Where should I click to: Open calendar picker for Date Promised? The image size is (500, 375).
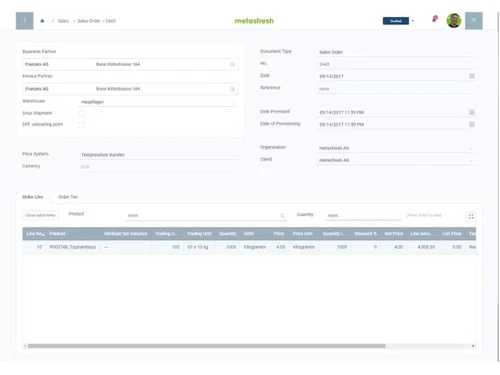point(472,112)
